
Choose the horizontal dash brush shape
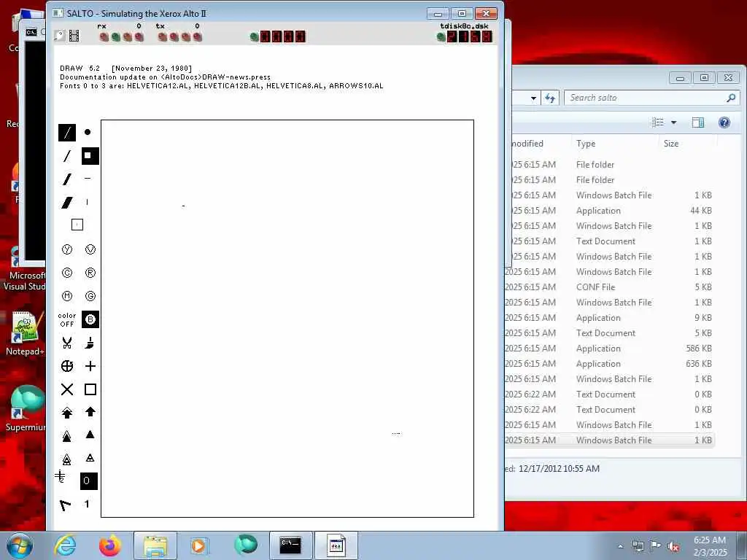click(x=88, y=179)
